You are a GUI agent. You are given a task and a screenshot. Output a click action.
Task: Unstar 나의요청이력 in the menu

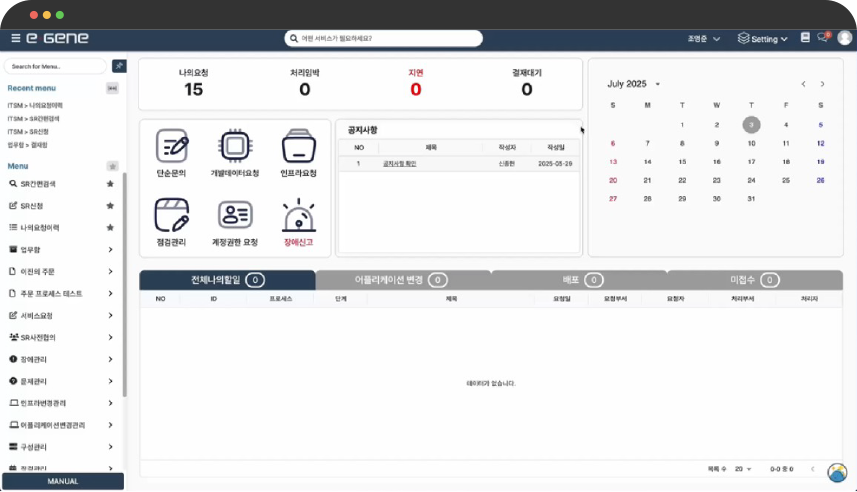point(110,228)
